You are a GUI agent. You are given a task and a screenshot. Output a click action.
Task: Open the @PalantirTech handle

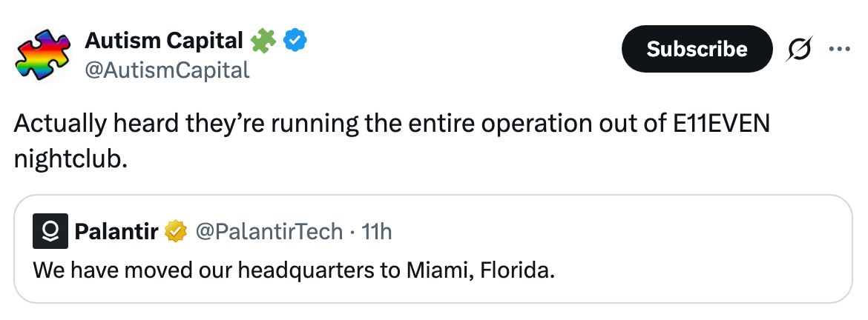pos(269,232)
